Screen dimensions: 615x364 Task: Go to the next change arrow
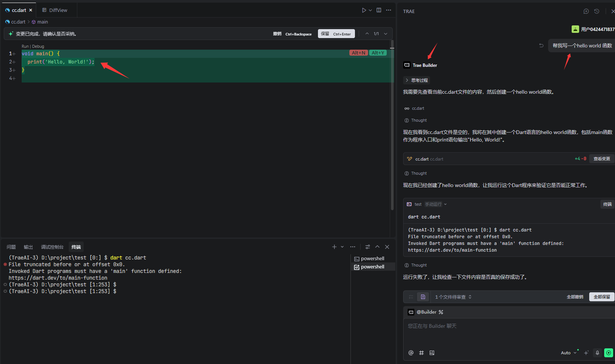pyautogui.click(x=386, y=34)
